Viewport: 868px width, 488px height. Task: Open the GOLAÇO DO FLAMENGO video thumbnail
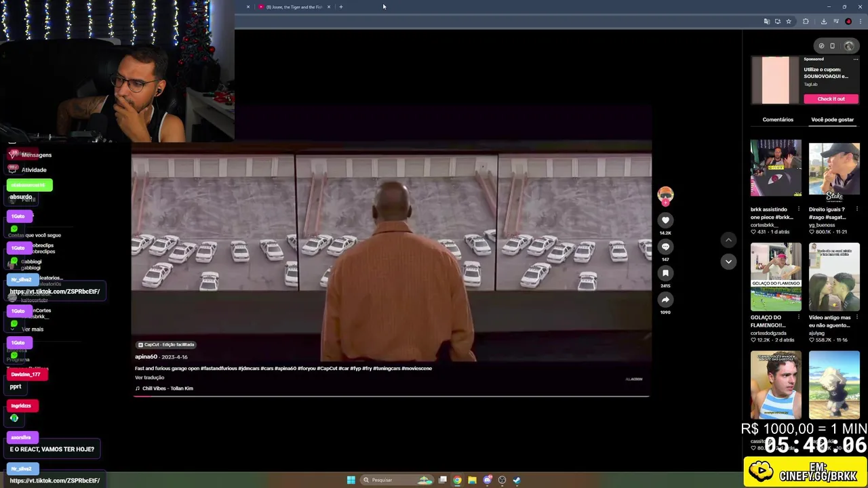(776, 277)
